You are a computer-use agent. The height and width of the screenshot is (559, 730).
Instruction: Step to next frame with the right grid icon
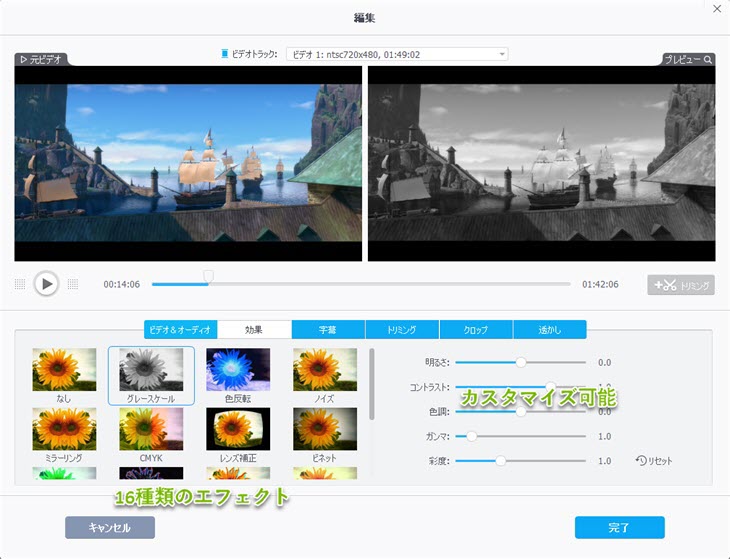73,284
